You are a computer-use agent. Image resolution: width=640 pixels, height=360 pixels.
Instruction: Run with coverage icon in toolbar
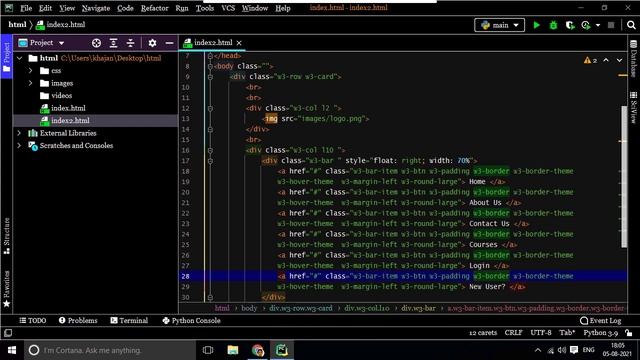[570, 25]
